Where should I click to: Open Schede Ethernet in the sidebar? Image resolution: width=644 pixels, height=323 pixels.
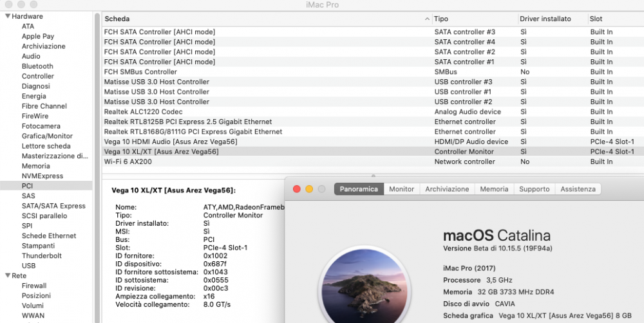(x=49, y=235)
